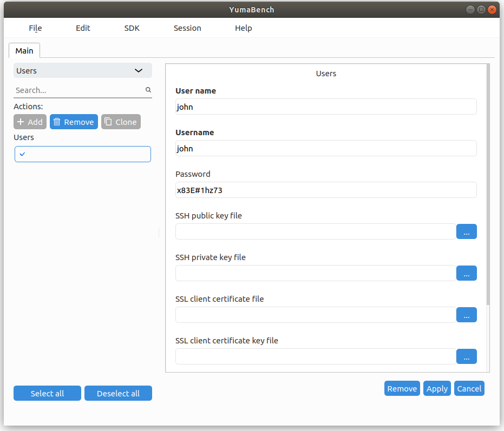Image resolution: width=504 pixels, height=431 pixels.
Task: Click the Remove button with trash icon
Action: pos(74,122)
